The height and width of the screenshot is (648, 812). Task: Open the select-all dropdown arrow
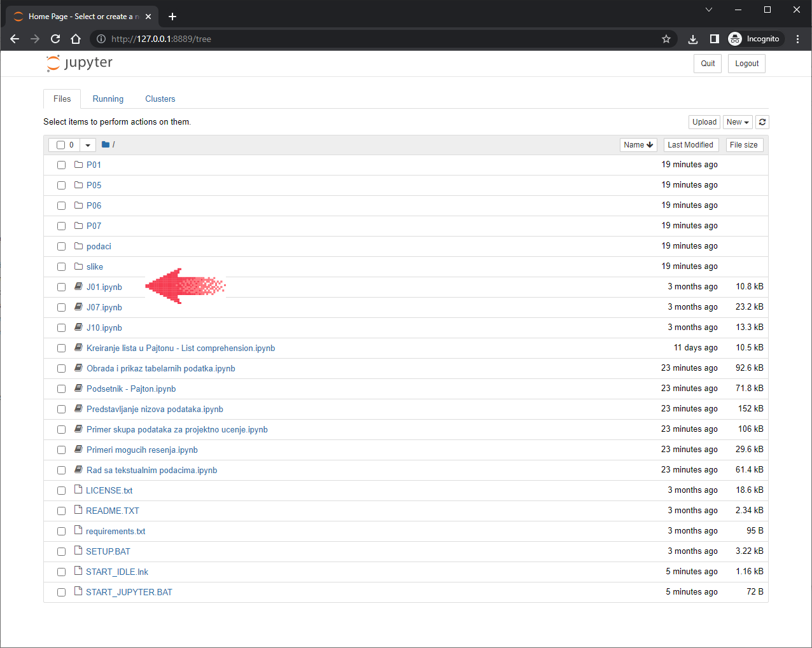pos(88,145)
